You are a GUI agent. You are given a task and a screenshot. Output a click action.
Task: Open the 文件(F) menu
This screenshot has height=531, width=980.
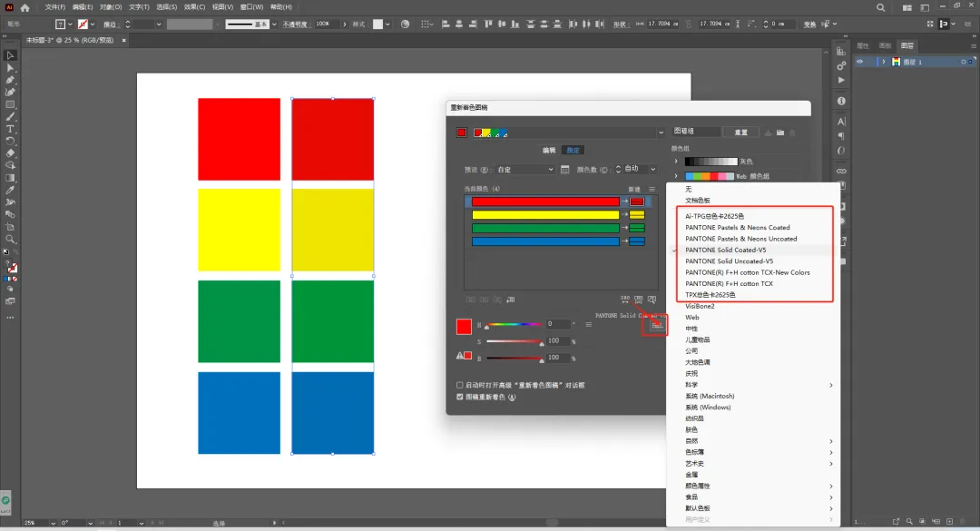tap(54, 7)
